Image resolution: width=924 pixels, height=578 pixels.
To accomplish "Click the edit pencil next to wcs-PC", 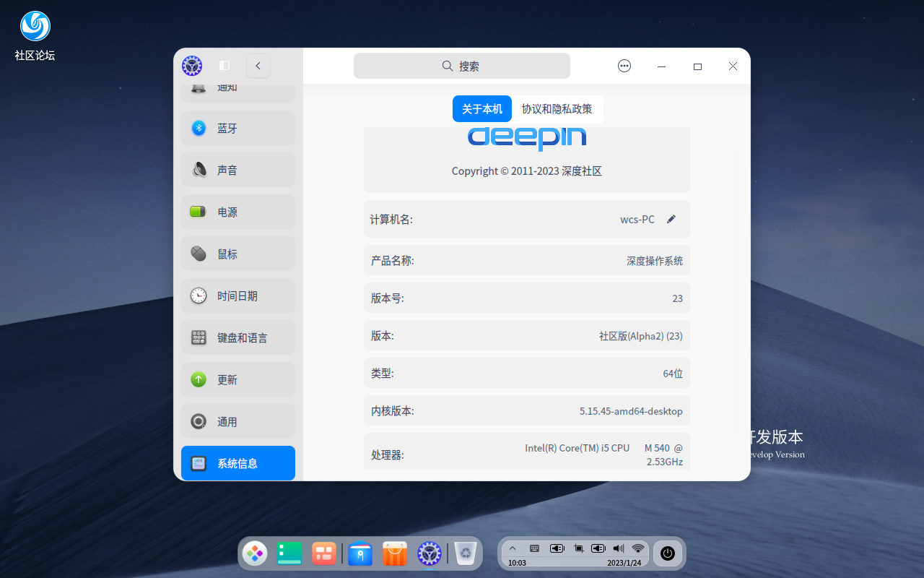I will pos(671,218).
